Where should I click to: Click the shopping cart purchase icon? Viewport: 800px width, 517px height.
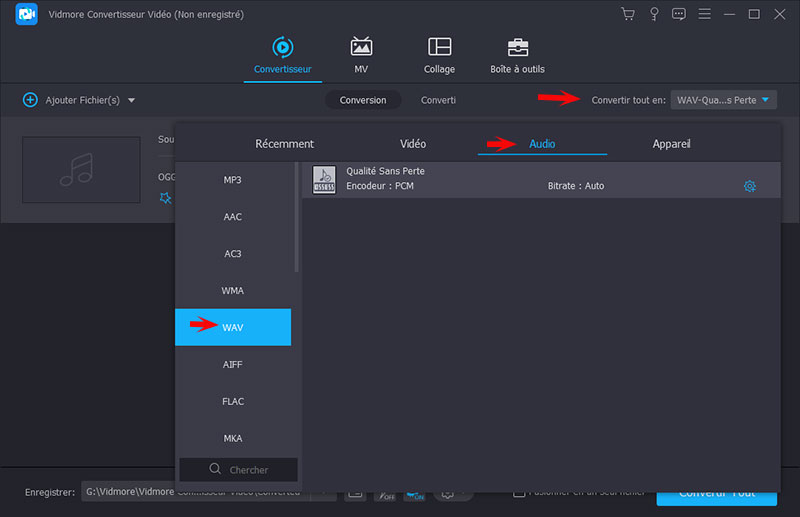628,14
